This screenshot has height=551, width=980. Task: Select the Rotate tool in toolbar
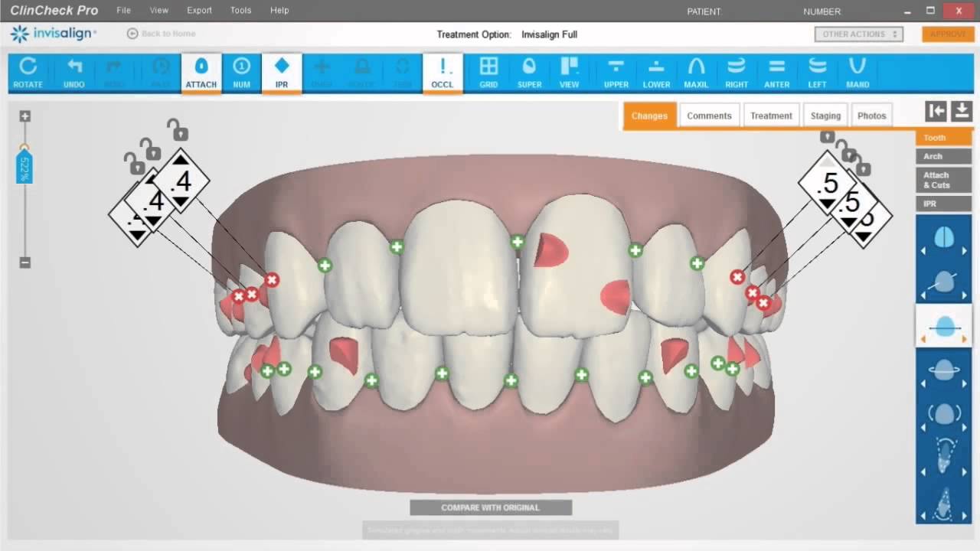click(28, 73)
